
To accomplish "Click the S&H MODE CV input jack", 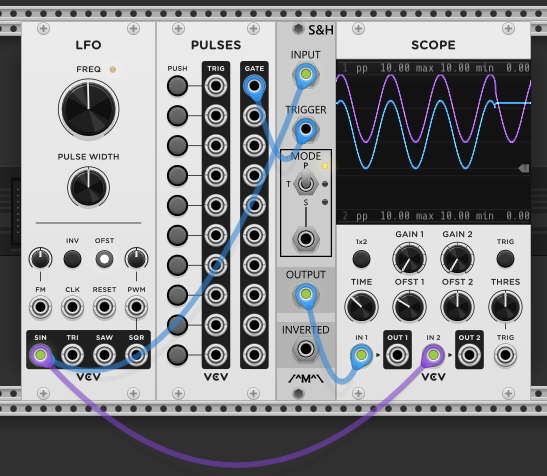I will tap(306, 239).
